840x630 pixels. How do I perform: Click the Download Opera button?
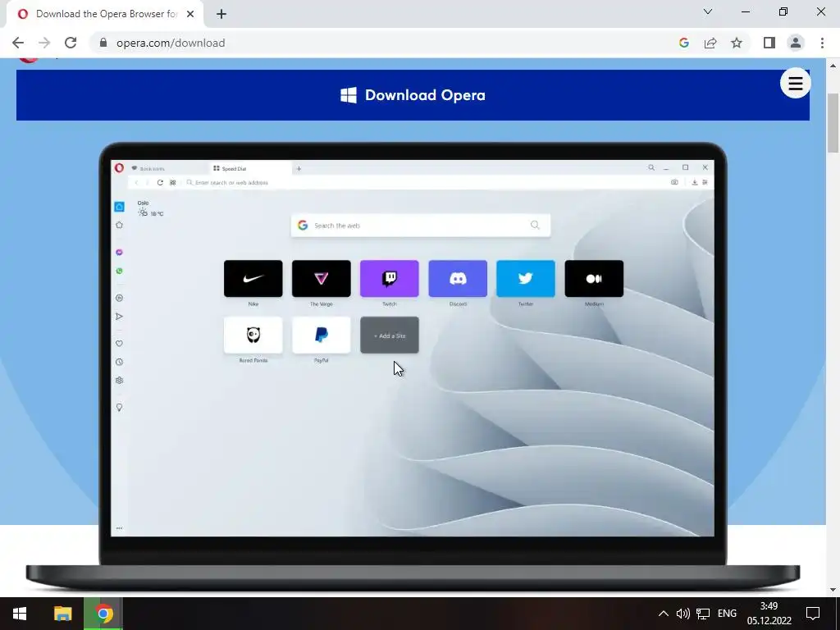coord(413,95)
